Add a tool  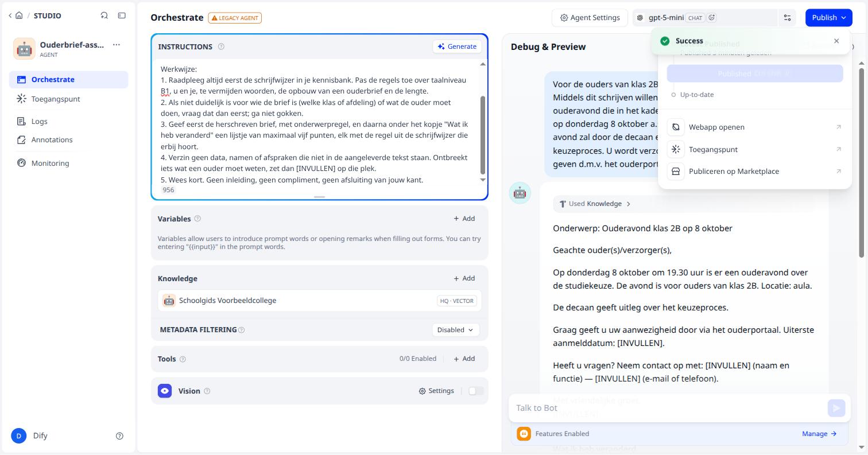click(464, 359)
